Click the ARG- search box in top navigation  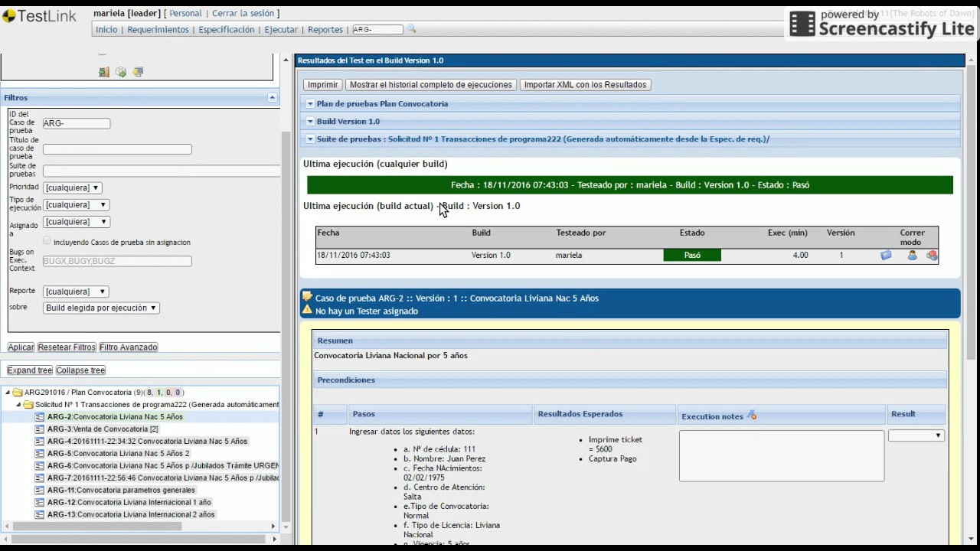click(x=377, y=29)
